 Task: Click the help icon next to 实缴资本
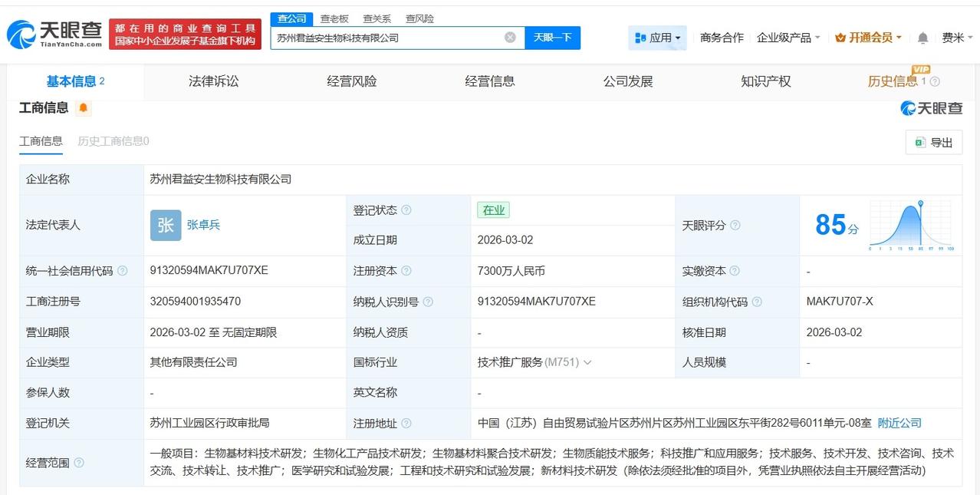pyautogui.click(x=736, y=271)
